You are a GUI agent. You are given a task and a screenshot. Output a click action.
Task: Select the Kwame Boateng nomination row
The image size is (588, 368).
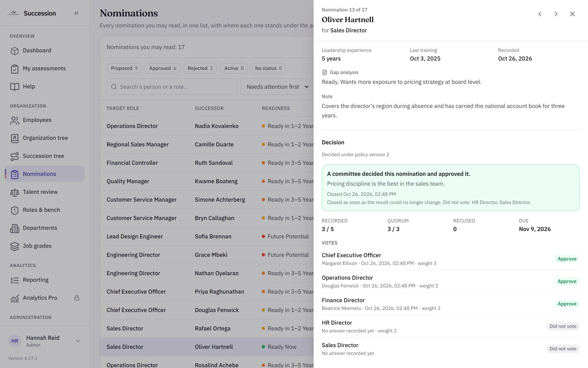click(207, 181)
